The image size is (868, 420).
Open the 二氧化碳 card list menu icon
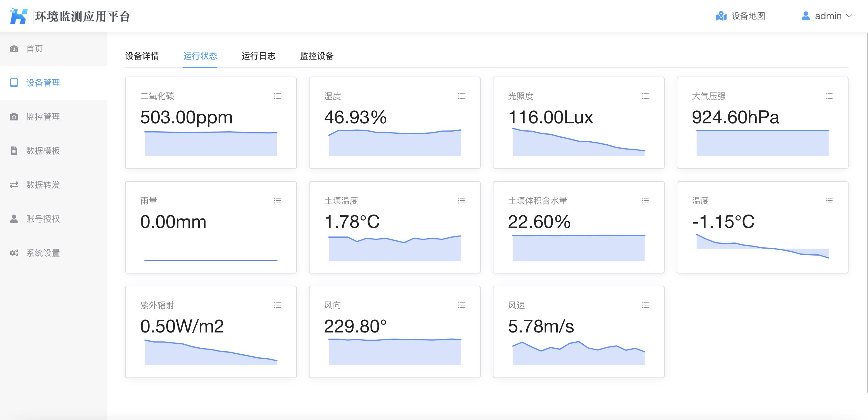(x=277, y=96)
